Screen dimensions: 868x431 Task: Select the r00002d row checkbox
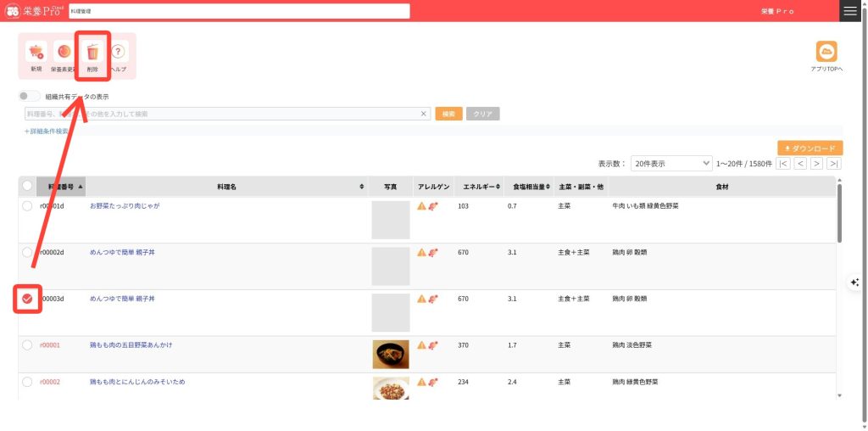click(x=27, y=253)
